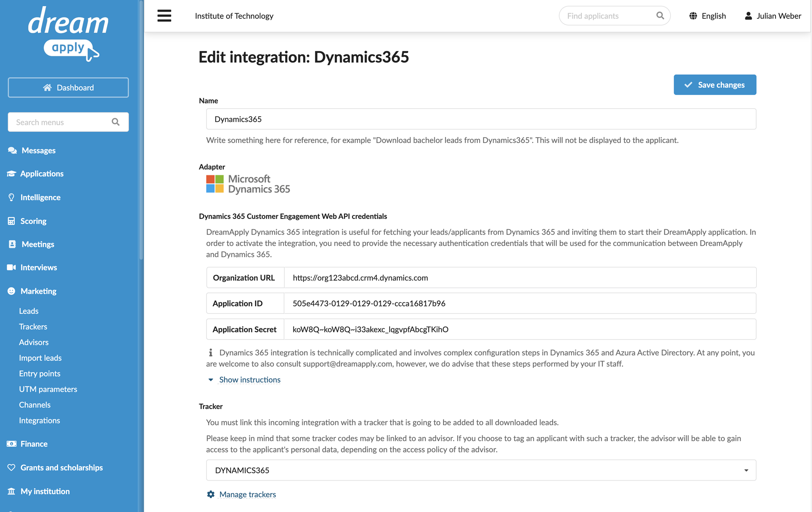The height and width of the screenshot is (512, 812).
Task: Go to Trackers under Marketing
Action: click(33, 327)
